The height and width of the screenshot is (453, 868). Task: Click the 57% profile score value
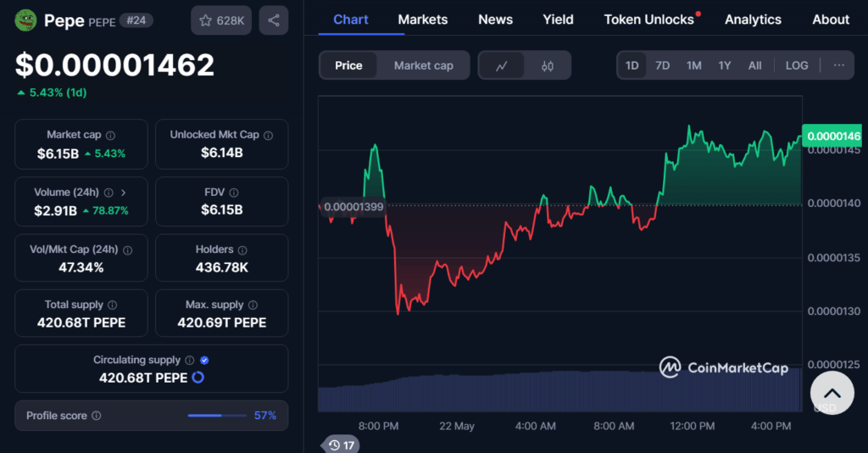point(265,416)
